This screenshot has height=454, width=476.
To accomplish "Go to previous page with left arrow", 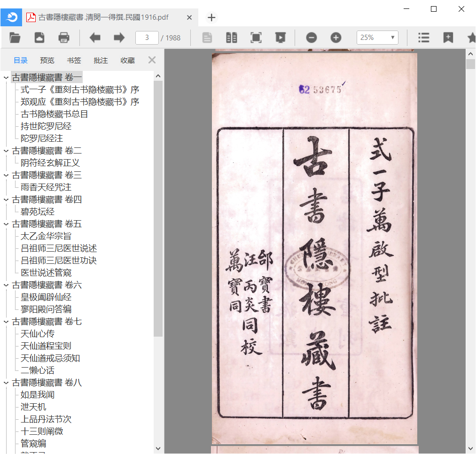I will tap(95, 38).
